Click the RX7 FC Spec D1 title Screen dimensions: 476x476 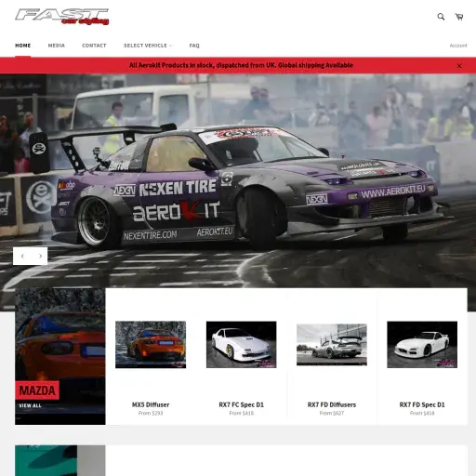click(242, 404)
